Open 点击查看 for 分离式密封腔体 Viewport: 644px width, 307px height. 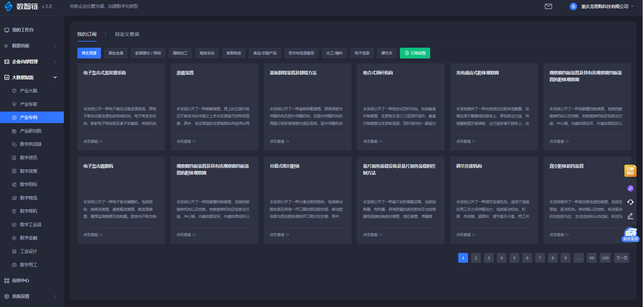[x=279, y=235]
